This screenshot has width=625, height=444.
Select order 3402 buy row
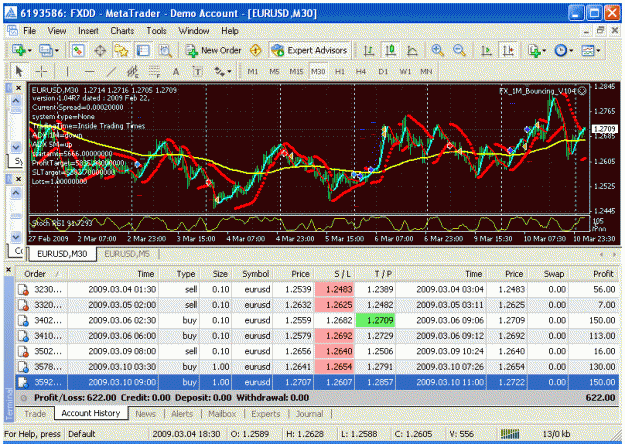click(x=317, y=320)
